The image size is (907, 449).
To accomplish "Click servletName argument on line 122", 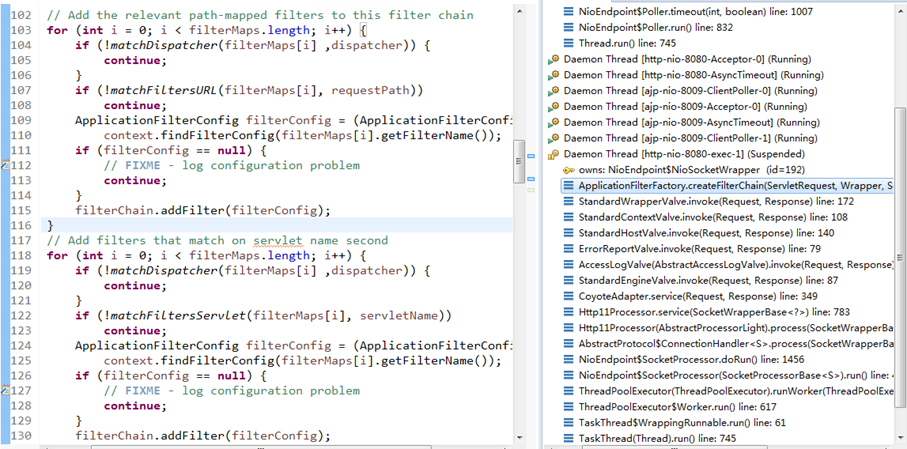I will [x=399, y=315].
